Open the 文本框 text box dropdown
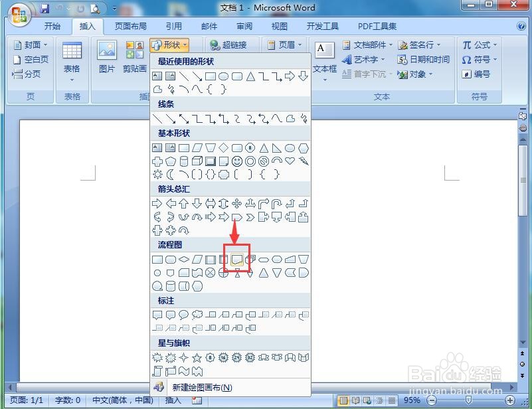 (x=325, y=62)
